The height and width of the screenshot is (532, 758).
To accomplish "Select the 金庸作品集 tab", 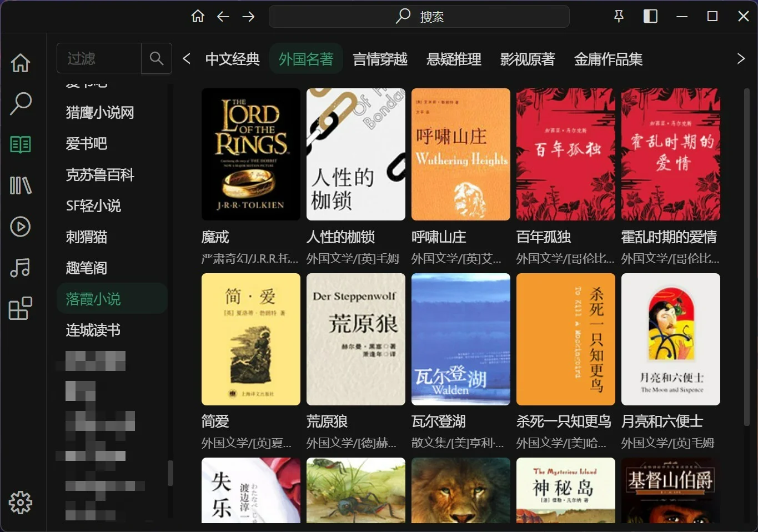I will coord(608,59).
